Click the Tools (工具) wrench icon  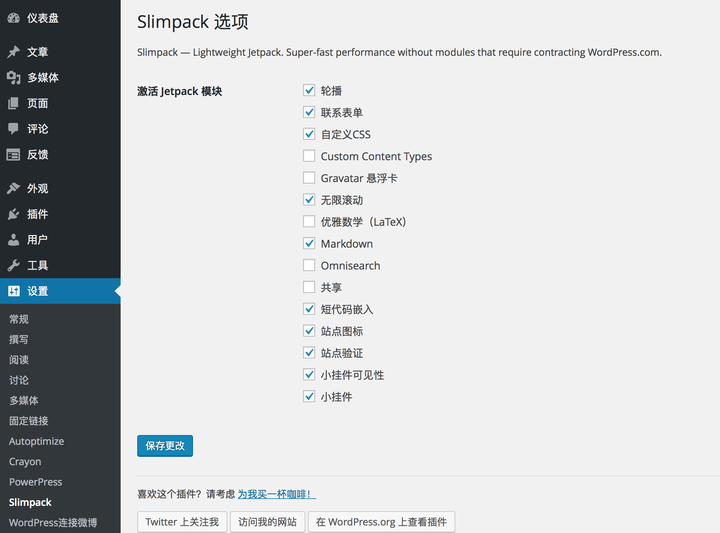tap(13, 266)
